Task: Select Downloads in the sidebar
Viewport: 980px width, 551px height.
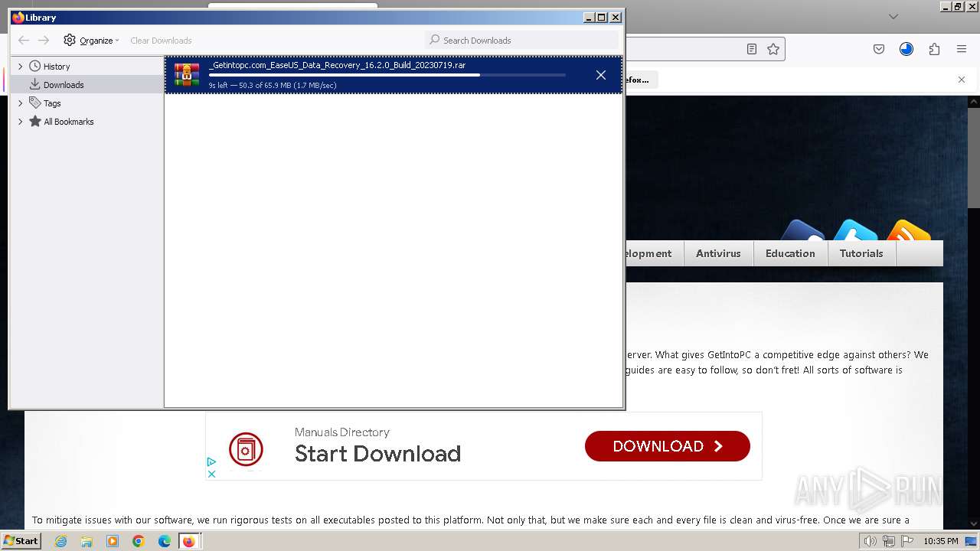Action: pos(63,85)
